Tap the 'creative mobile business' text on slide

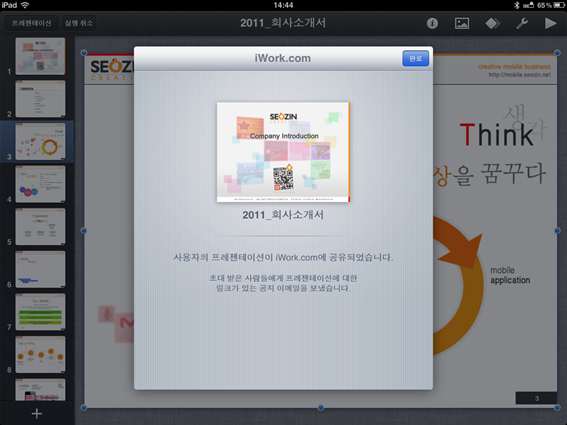(514, 67)
